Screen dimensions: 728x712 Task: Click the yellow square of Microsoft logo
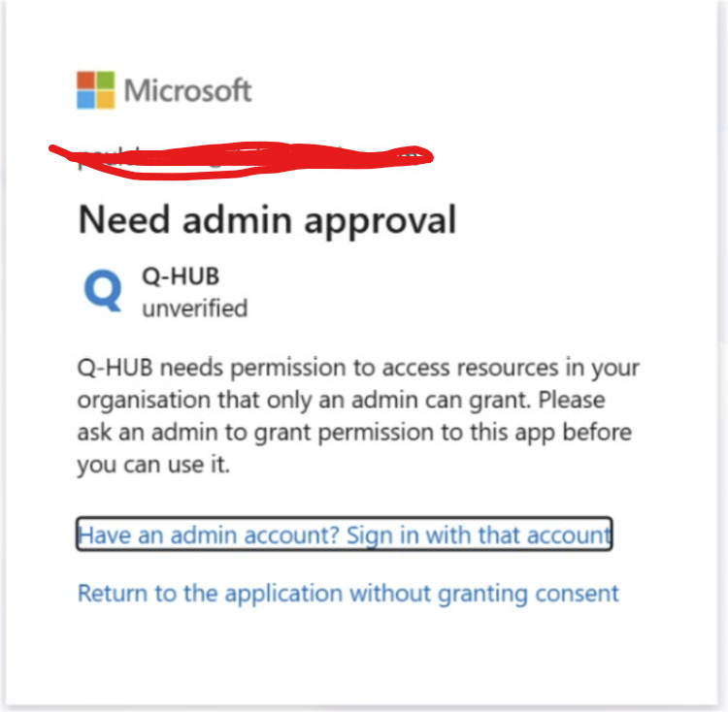pos(106,100)
